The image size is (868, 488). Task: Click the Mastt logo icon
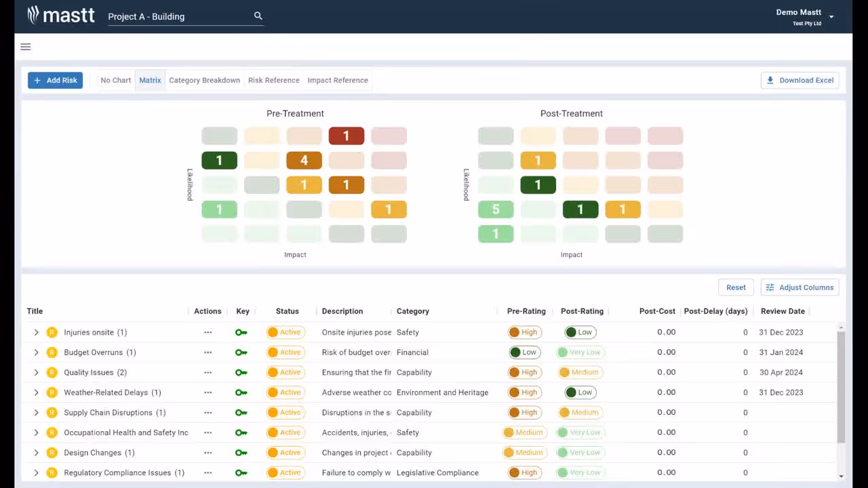[x=33, y=15]
